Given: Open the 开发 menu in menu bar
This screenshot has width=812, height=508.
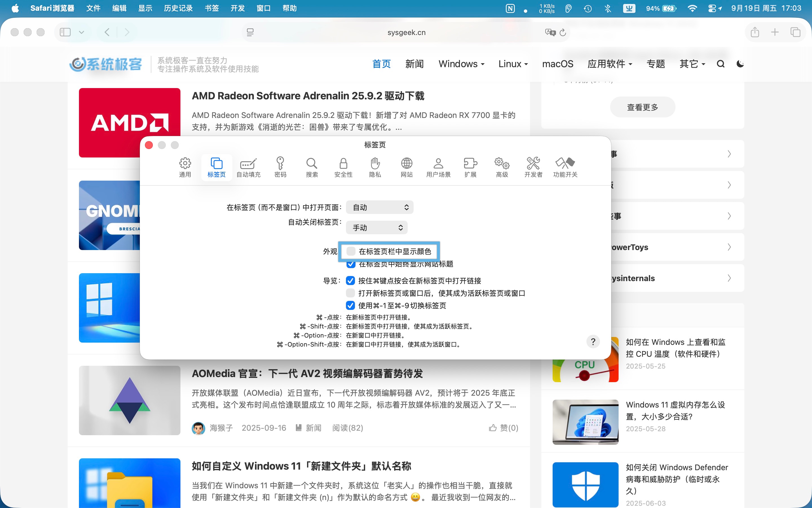Looking at the screenshot, I should click(x=238, y=8).
